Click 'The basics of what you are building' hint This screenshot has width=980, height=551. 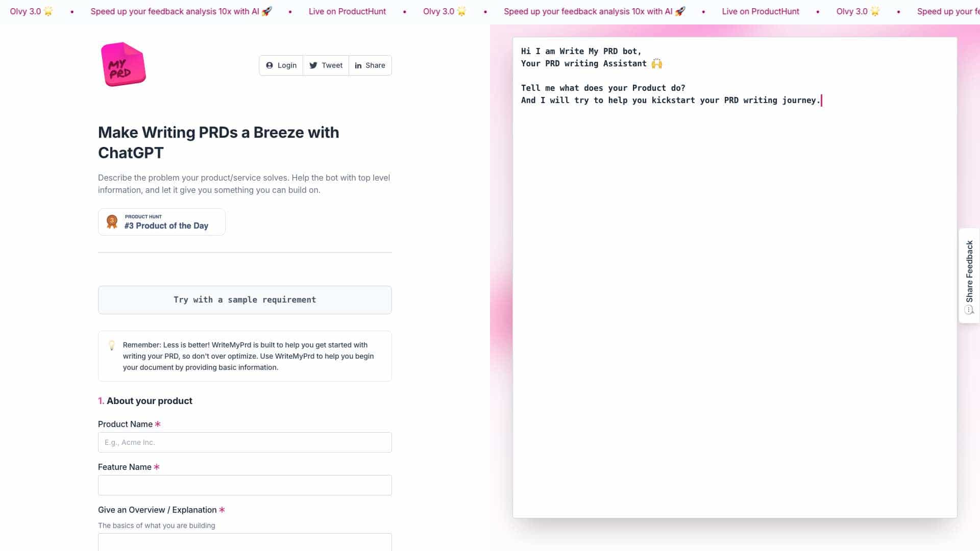coord(157,525)
